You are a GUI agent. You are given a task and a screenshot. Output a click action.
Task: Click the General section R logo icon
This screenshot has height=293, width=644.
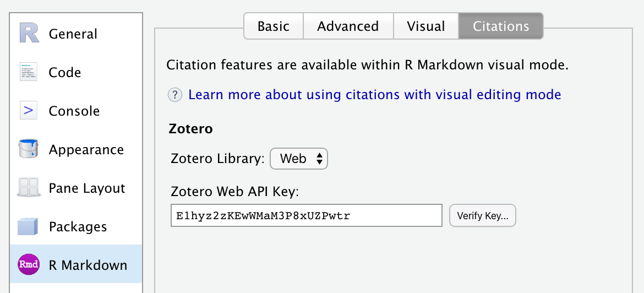pos(29,34)
